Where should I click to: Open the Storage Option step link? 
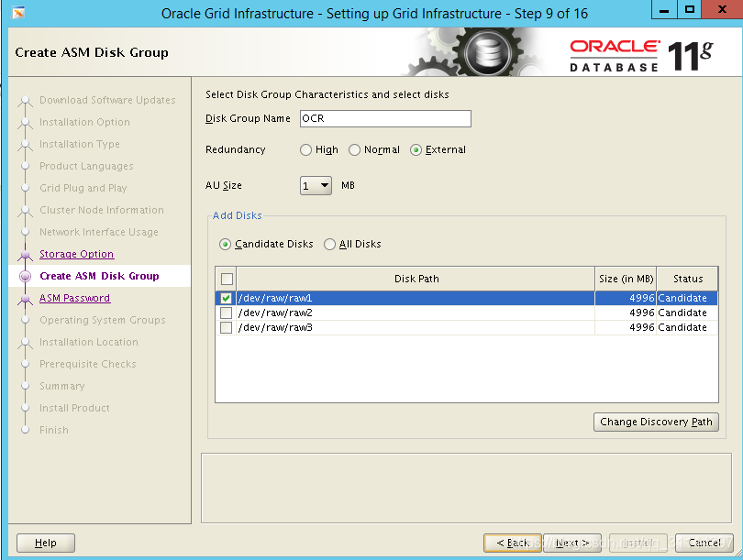click(x=76, y=254)
